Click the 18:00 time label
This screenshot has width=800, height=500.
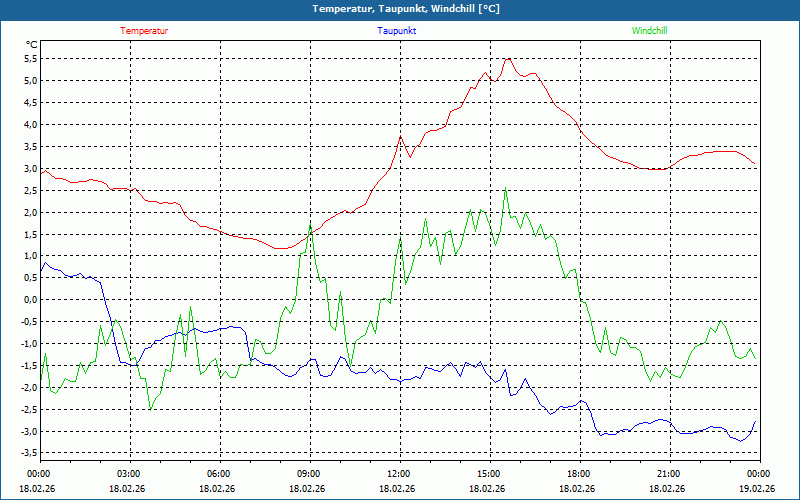click(x=579, y=474)
